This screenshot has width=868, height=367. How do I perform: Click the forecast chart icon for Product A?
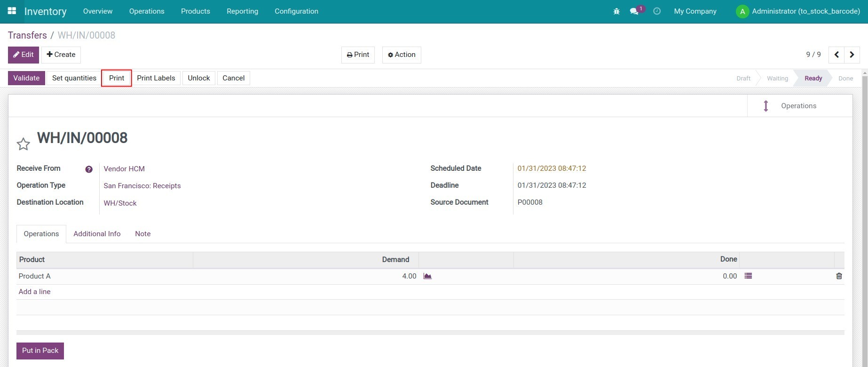pos(427,276)
